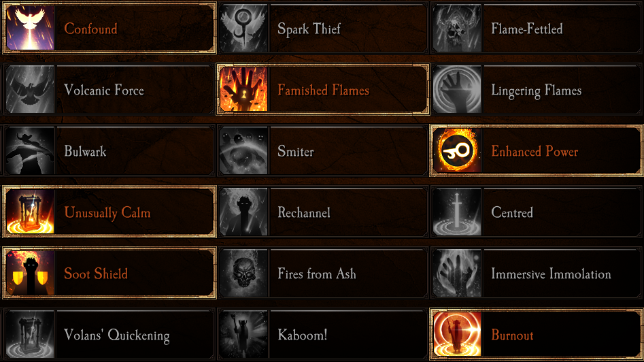Select the Spark Thief winged icon

tap(243, 28)
